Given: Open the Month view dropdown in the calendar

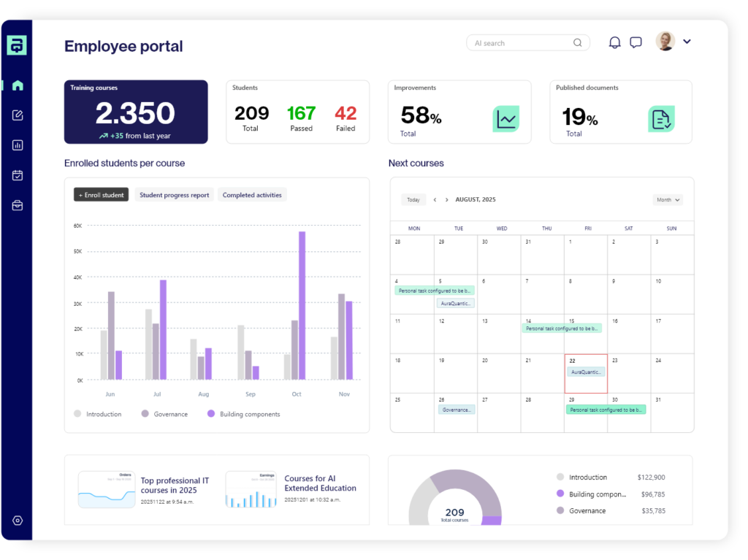Looking at the screenshot, I should point(666,199).
